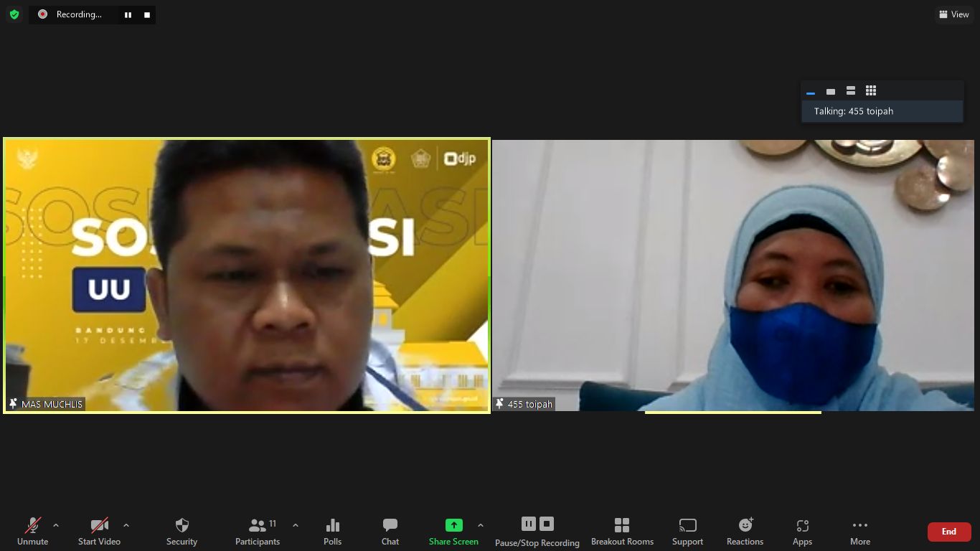Expand video options arrow beside Start Video

coord(126,525)
